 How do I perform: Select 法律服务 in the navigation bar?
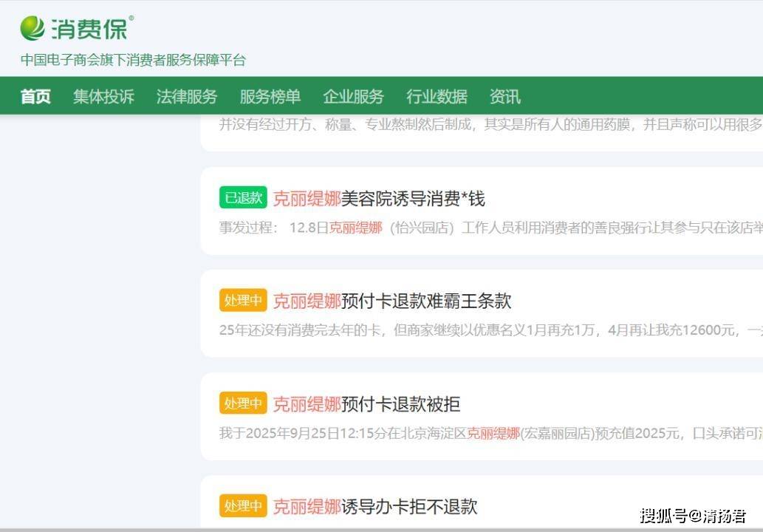tap(187, 97)
